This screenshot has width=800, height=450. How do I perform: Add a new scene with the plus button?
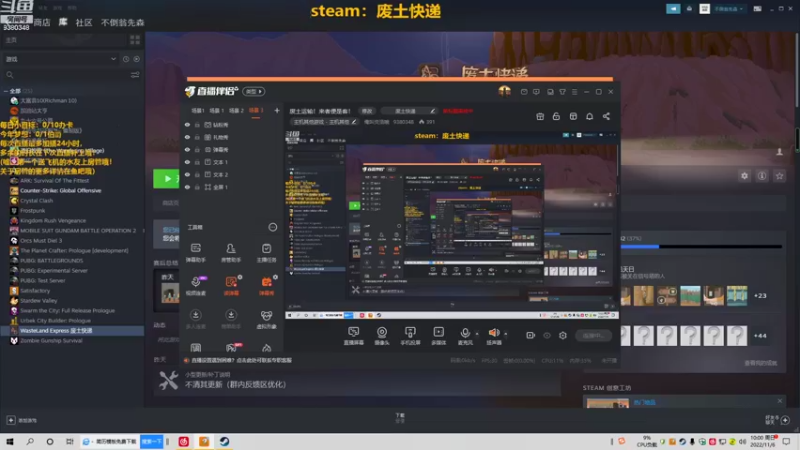pyautogui.click(x=277, y=111)
